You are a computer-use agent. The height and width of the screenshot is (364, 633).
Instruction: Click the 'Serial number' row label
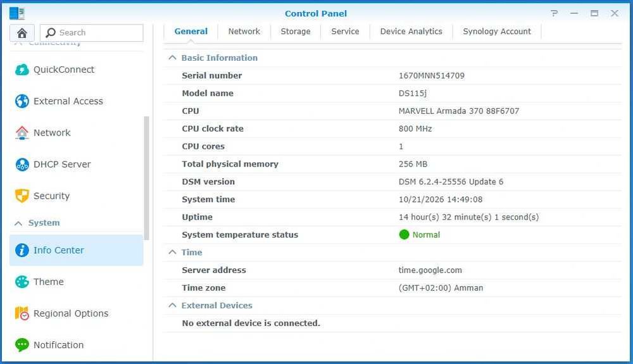point(211,75)
